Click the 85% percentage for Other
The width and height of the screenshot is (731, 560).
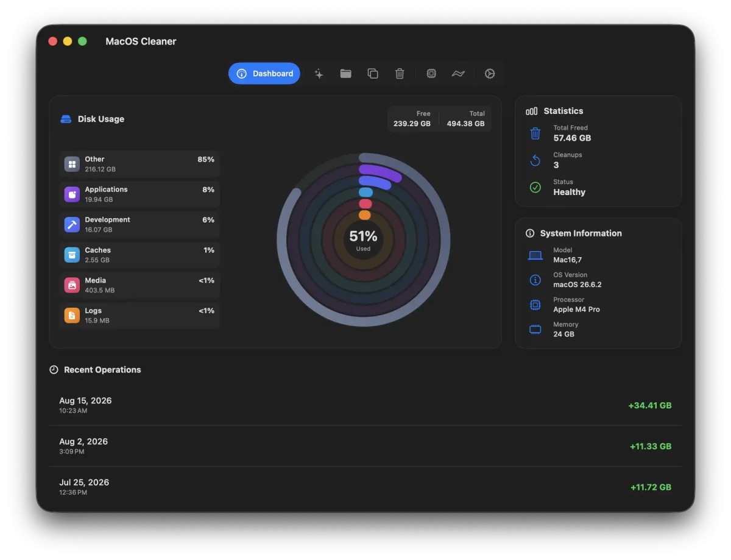coord(206,160)
